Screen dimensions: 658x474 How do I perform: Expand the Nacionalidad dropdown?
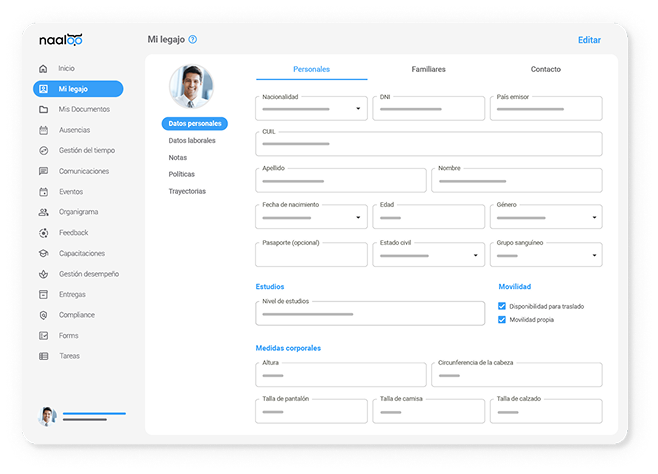coord(358,109)
